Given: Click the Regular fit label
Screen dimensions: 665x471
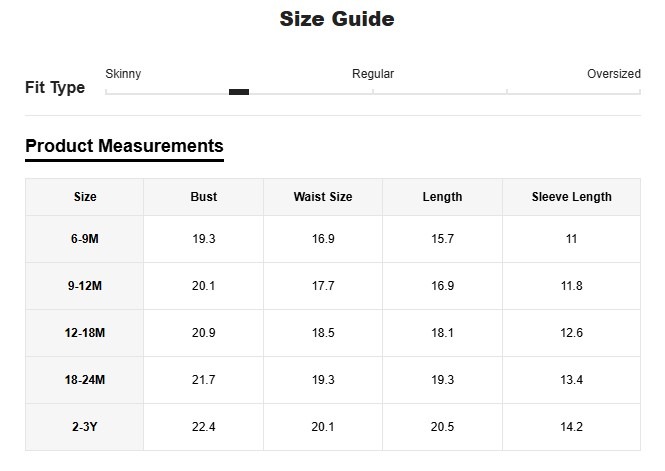Looking at the screenshot, I should pos(373,74).
